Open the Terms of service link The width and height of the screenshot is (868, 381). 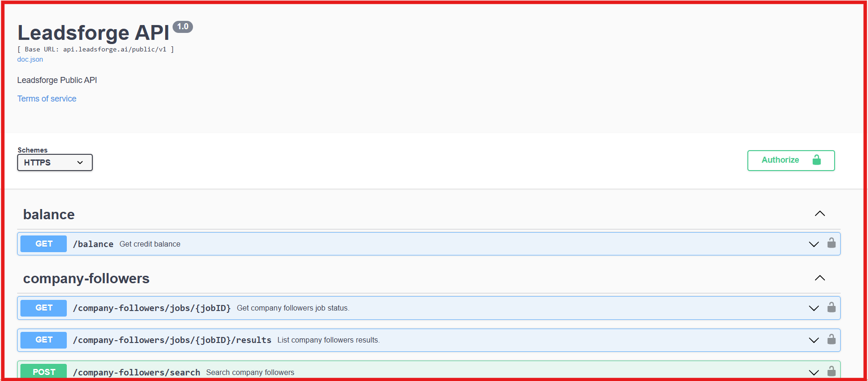click(x=47, y=99)
